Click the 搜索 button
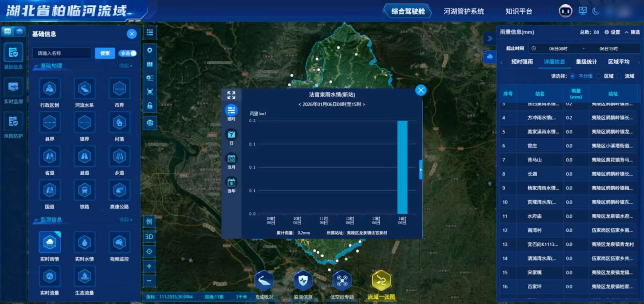 click(105, 53)
